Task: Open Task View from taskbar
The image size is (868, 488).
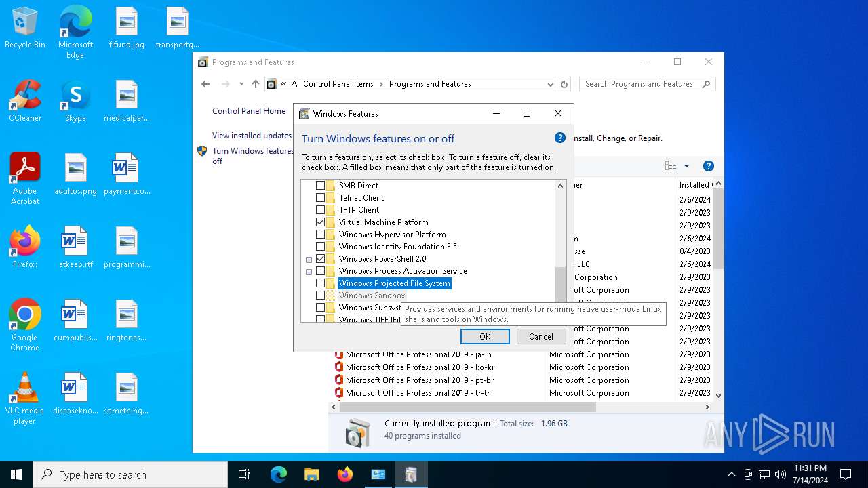Action: (244, 474)
